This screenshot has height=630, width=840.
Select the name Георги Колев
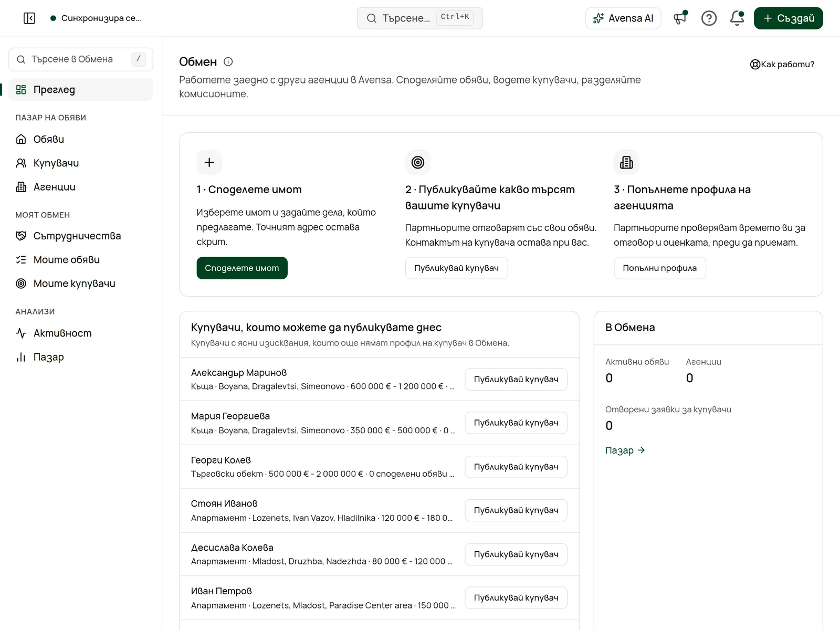click(x=221, y=460)
